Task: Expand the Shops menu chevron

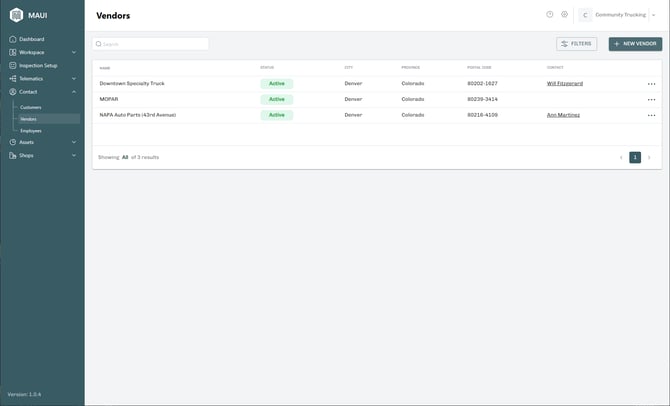Action: (74, 156)
